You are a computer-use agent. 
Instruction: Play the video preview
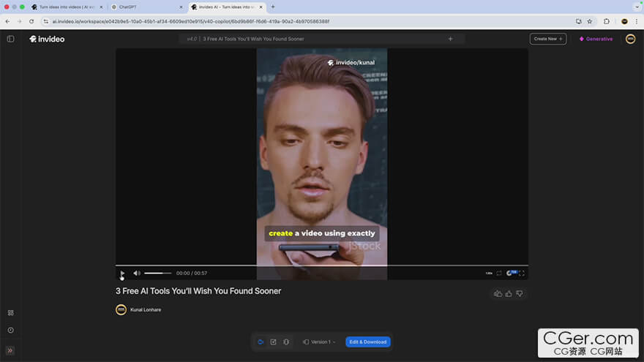tap(122, 273)
